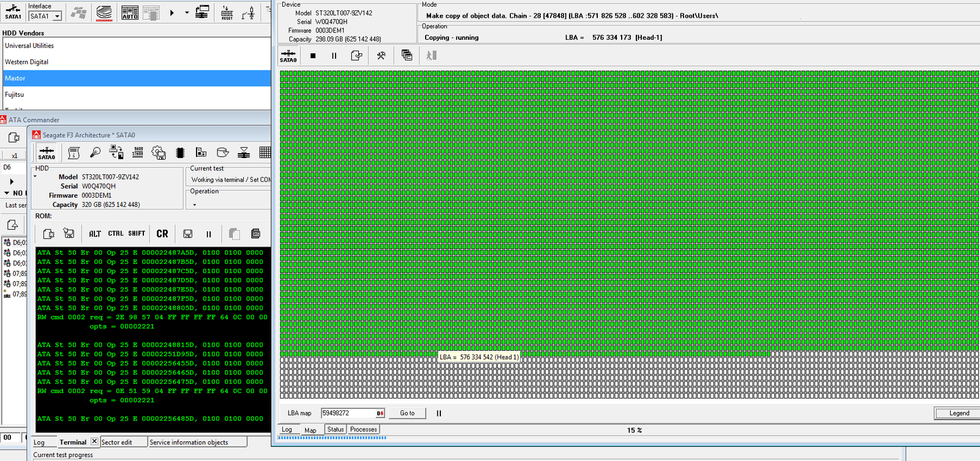Click the SATA0 port icon in Seagate F3 window

point(47,153)
